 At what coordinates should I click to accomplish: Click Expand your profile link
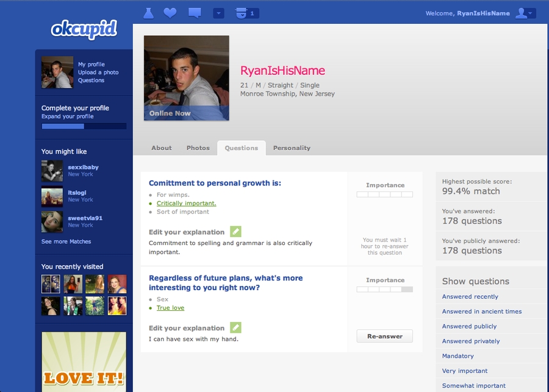(x=67, y=116)
